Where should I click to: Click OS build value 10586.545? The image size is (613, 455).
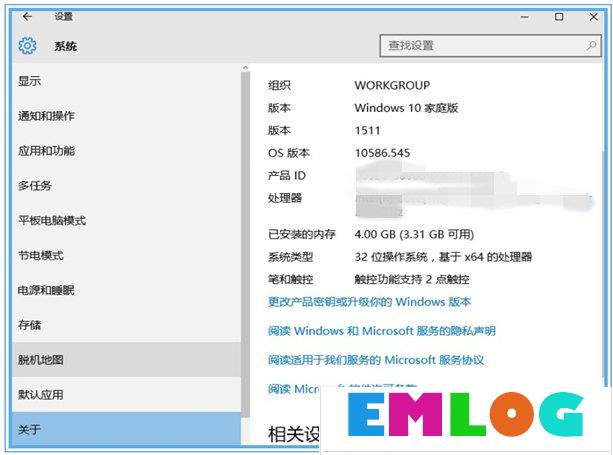(382, 153)
